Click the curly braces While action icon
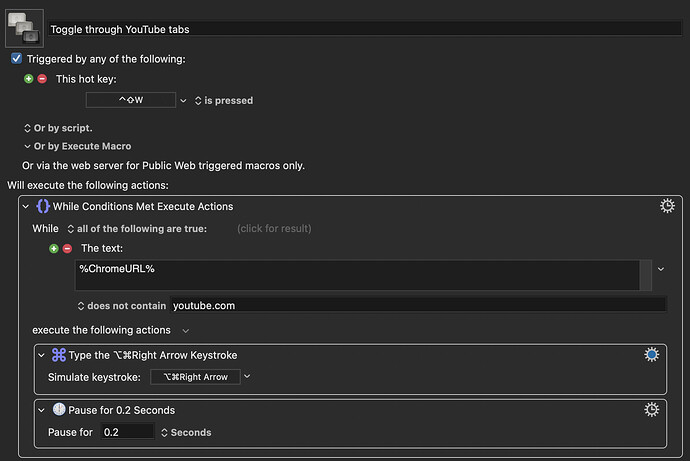Screen dimensions: 690x461 43,206
